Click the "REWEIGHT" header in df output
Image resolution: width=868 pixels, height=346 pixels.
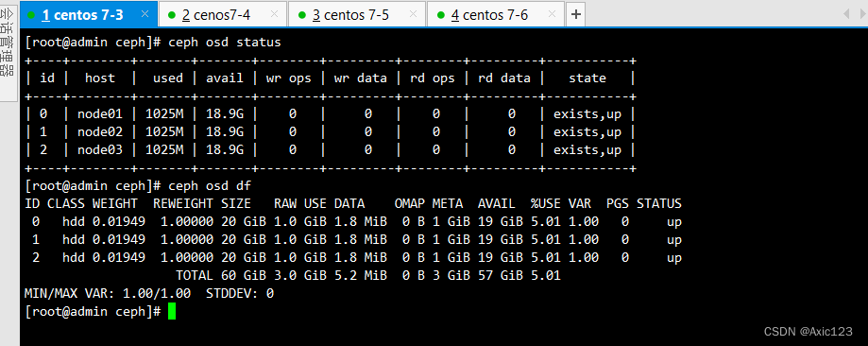183,203
